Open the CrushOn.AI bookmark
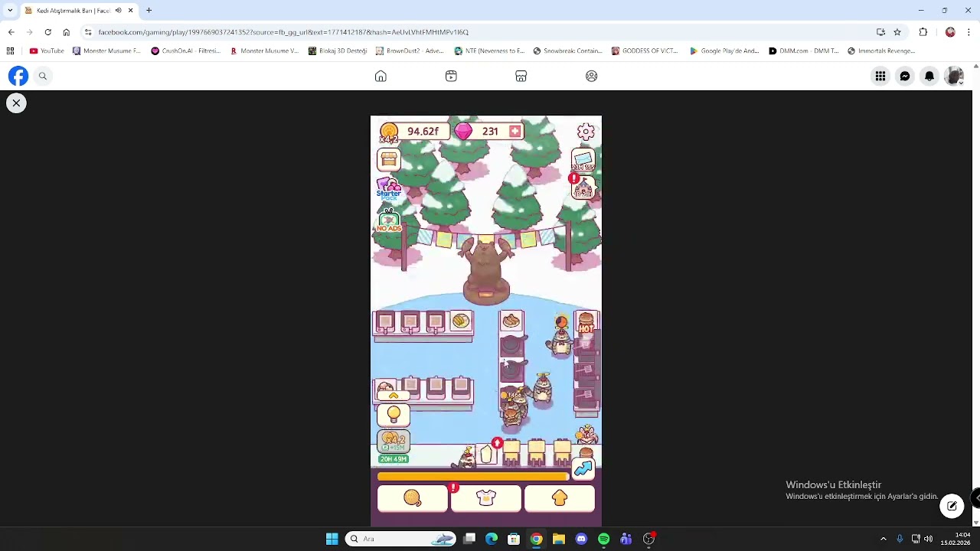The image size is (980, 551). pyautogui.click(x=185, y=51)
